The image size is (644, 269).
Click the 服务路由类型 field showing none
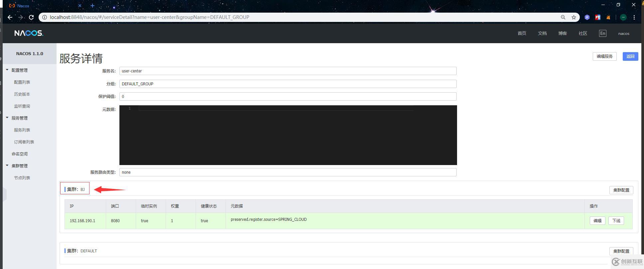pyautogui.click(x=288, y=172)
